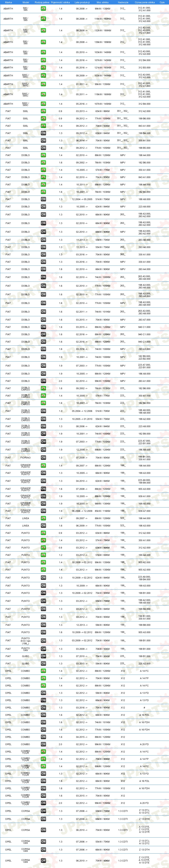The width and height of the screenshot is (169, 868).
Task: Click engine code 199 A5.000
Action: (144, 504)
